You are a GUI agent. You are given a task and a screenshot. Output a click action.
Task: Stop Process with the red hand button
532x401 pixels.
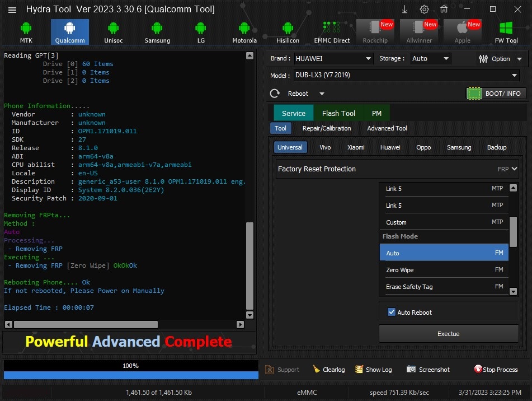pos(496,370)
